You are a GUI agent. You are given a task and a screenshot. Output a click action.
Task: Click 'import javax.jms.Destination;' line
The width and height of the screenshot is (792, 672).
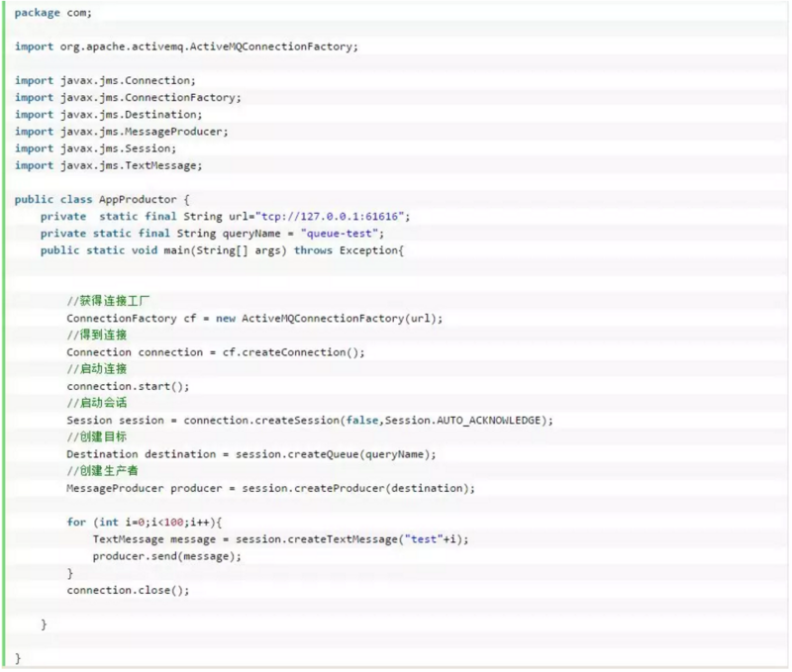coord(108,115)
